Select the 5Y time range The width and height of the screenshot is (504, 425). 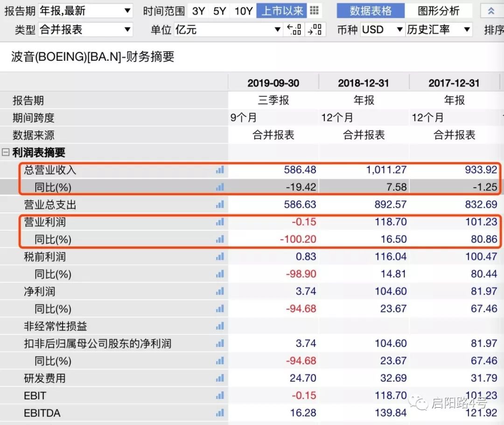point(219,11)
